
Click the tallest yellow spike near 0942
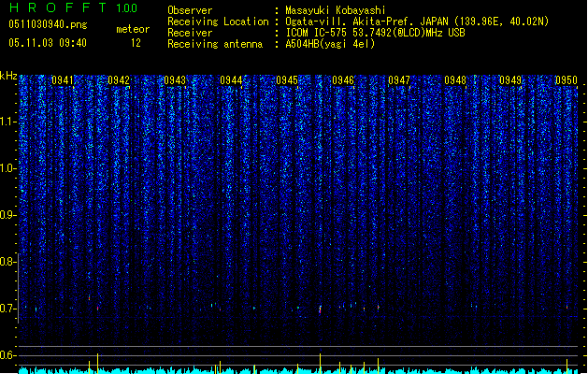pos(98,363)
